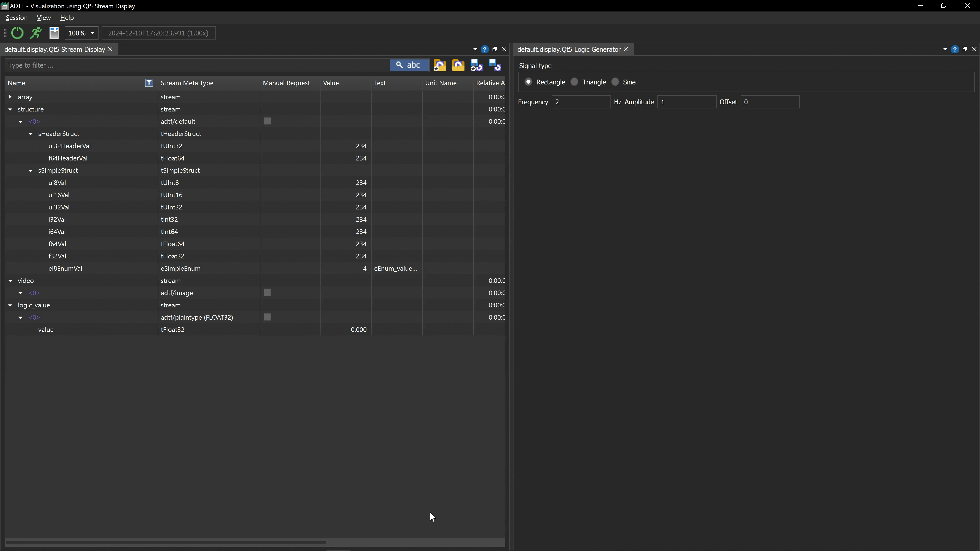The height and width of the screenshot is (551, 980).
Task: Collapse the sHeaderStruct node
Action: [31, 134]
